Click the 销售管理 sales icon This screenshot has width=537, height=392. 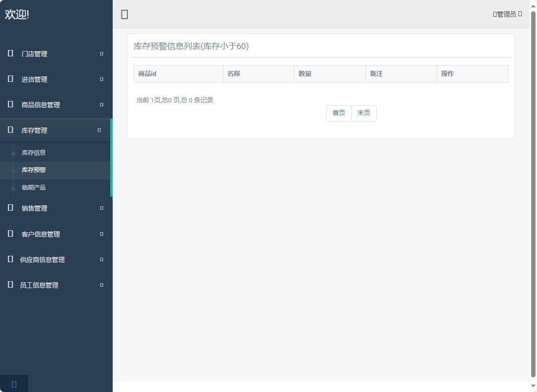click(x=10, y=208)
